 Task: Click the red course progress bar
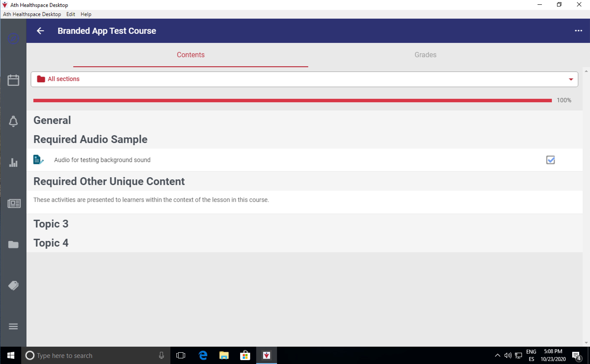tap(292, 101)
